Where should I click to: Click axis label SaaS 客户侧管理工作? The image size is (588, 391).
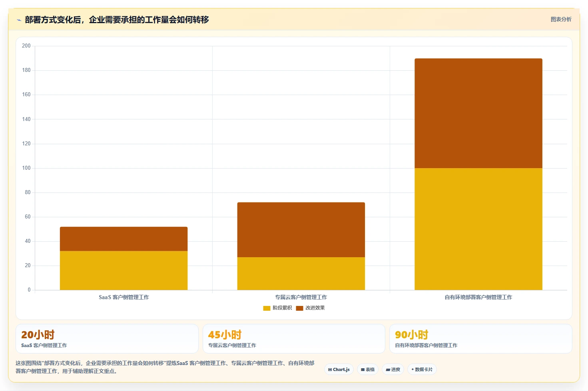point(124,297)
